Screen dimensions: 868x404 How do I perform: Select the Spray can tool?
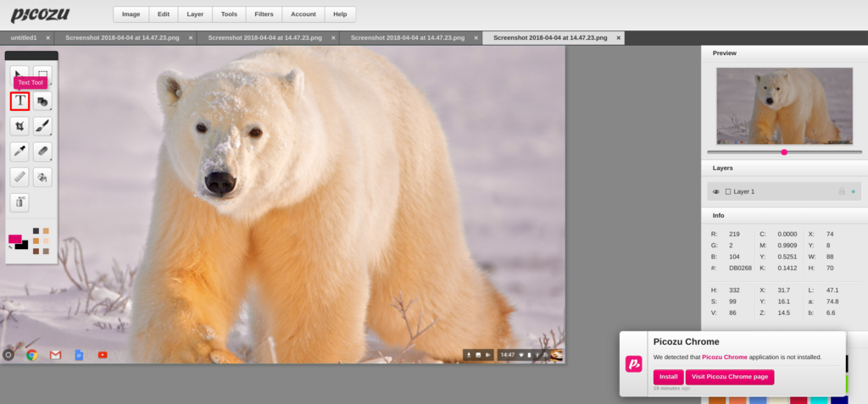pos(19,202)
